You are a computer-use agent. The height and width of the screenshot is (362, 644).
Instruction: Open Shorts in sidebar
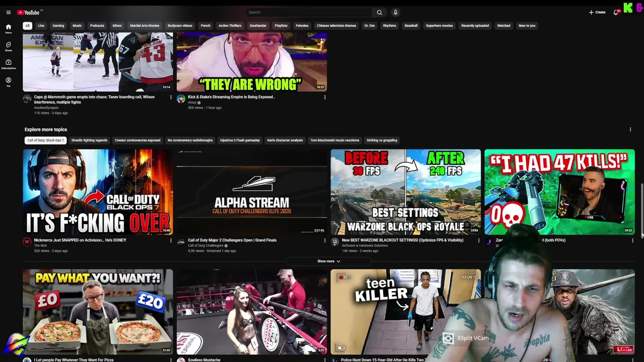8,47
